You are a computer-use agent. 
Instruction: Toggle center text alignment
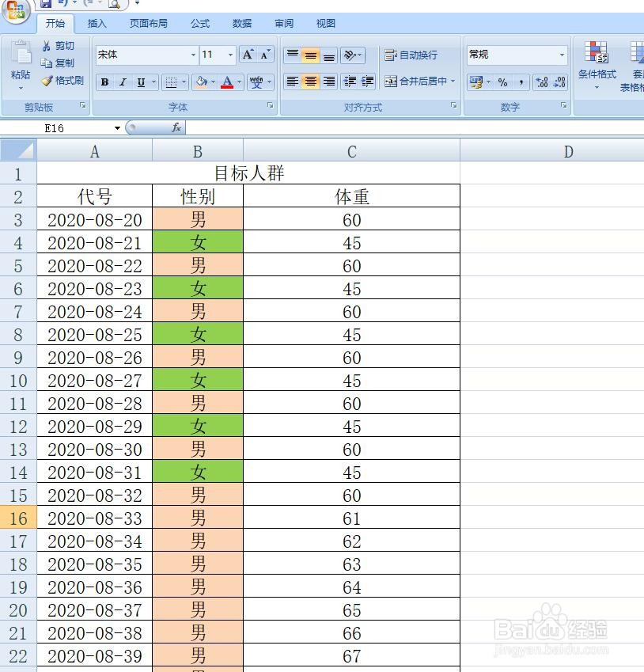tap(311, 82)
